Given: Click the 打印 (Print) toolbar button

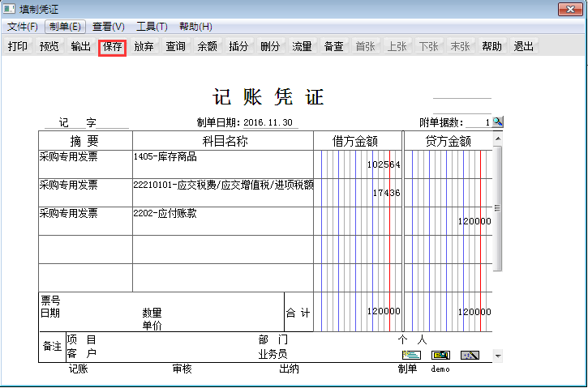Looking at the screenshot, I should click(x=18, y=47).
